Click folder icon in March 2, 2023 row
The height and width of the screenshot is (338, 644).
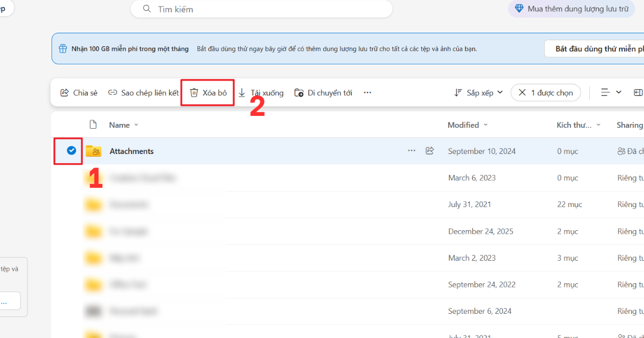[x=93, y=258]
